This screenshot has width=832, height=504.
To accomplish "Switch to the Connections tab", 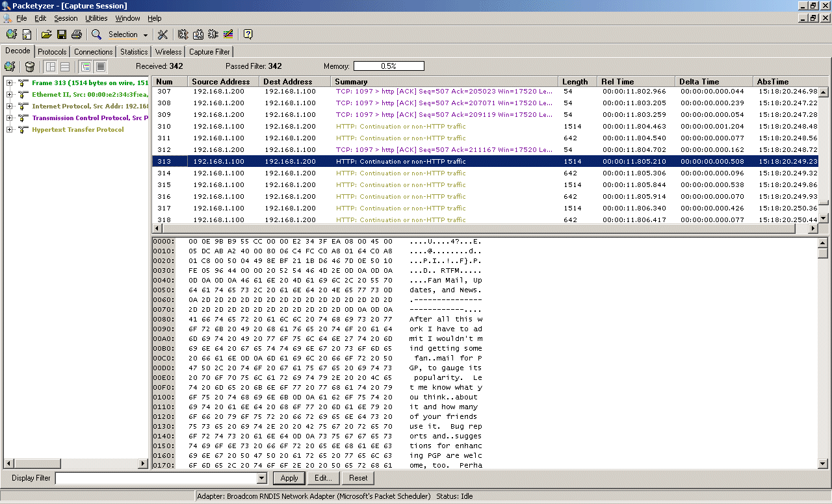I will click(x=93, y=52).
